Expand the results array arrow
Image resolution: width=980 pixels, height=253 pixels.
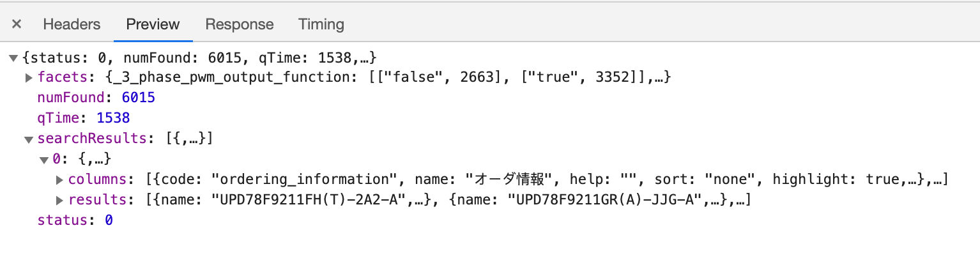(59, 201)
